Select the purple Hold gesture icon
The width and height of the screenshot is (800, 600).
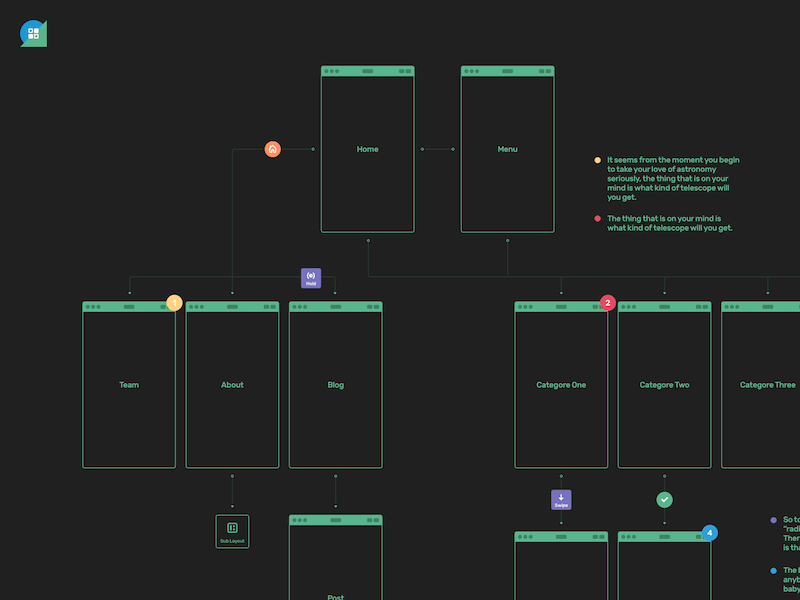[x=311, y=278]
